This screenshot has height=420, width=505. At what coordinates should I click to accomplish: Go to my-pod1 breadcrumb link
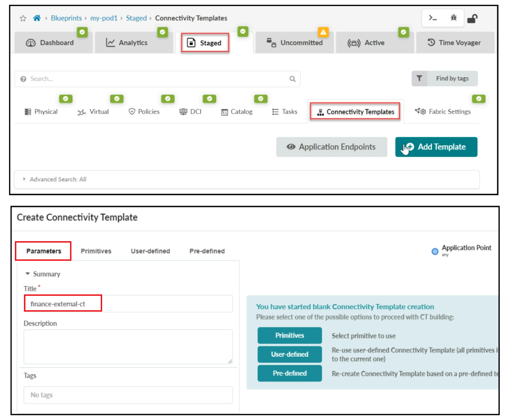coord(104,18)
